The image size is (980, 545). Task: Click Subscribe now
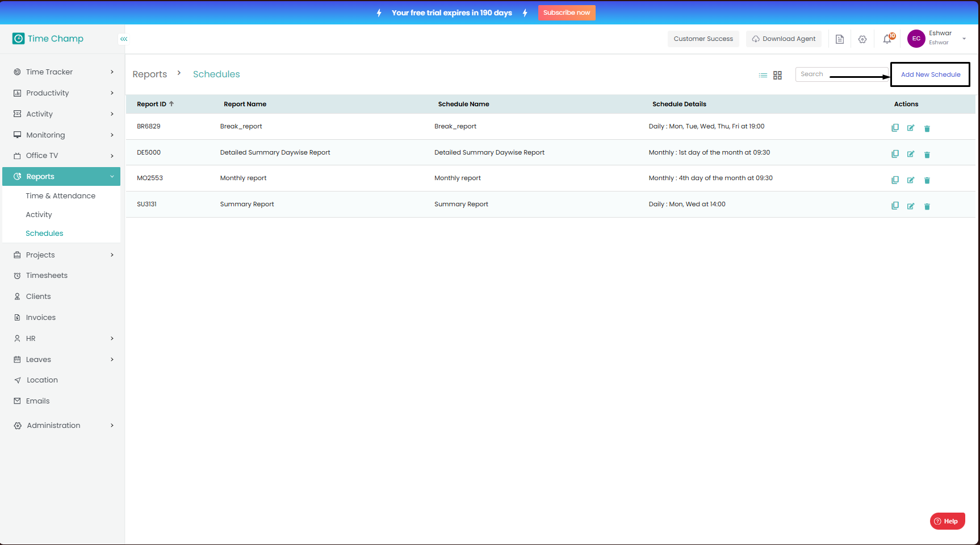567,13
